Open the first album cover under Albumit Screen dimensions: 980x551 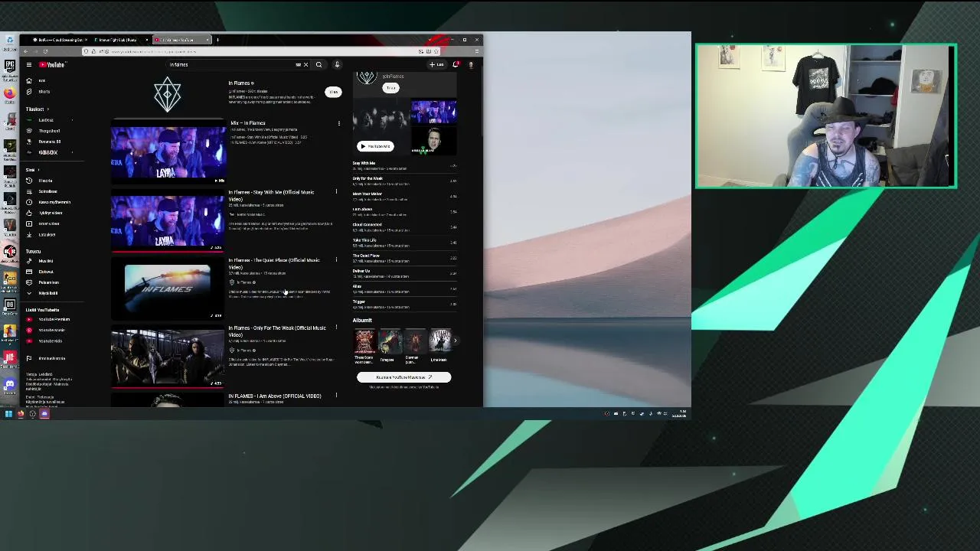364,341
